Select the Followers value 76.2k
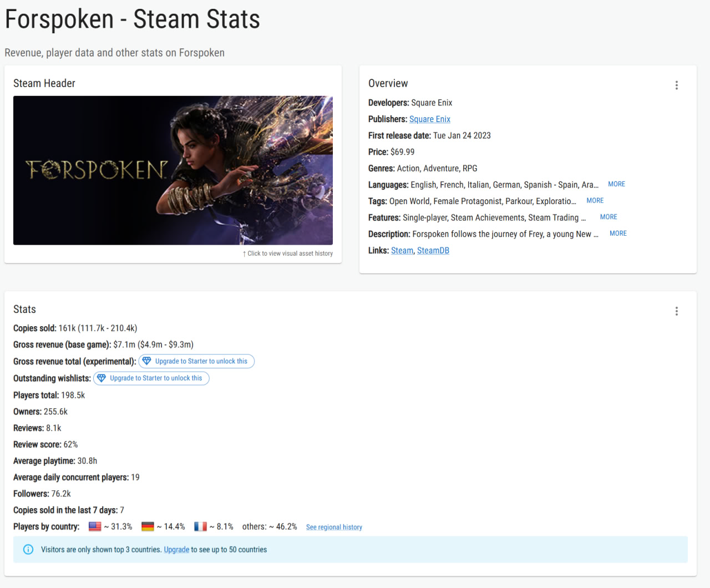 point(61,494)
